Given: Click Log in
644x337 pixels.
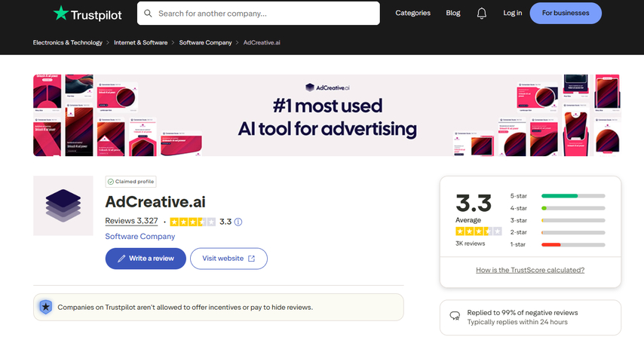Looking at the screenshot, I should click(x=513, y=13).
